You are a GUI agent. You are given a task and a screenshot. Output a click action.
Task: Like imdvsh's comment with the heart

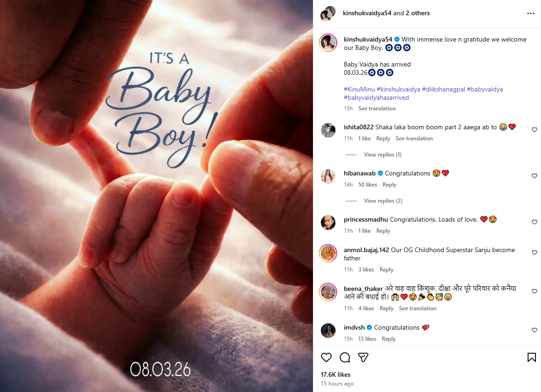[x=535, y=330]
